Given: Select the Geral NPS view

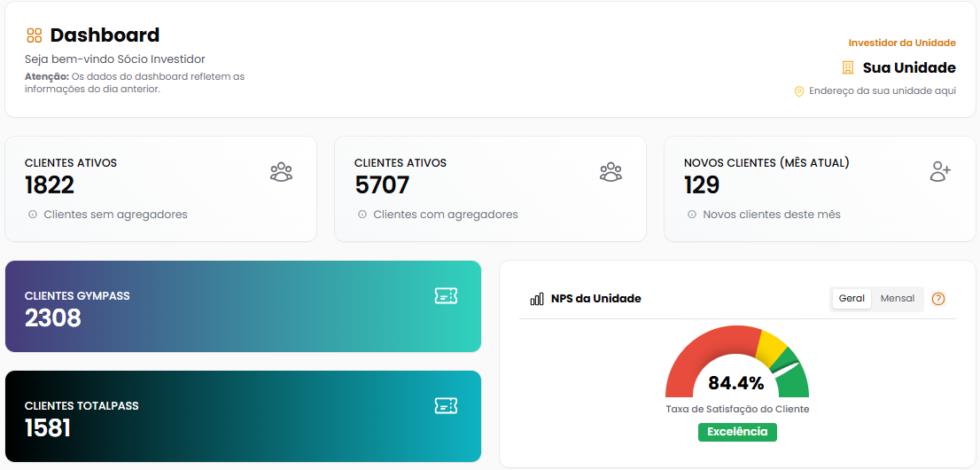Looking at the screenshot, I should coord(852,299).
